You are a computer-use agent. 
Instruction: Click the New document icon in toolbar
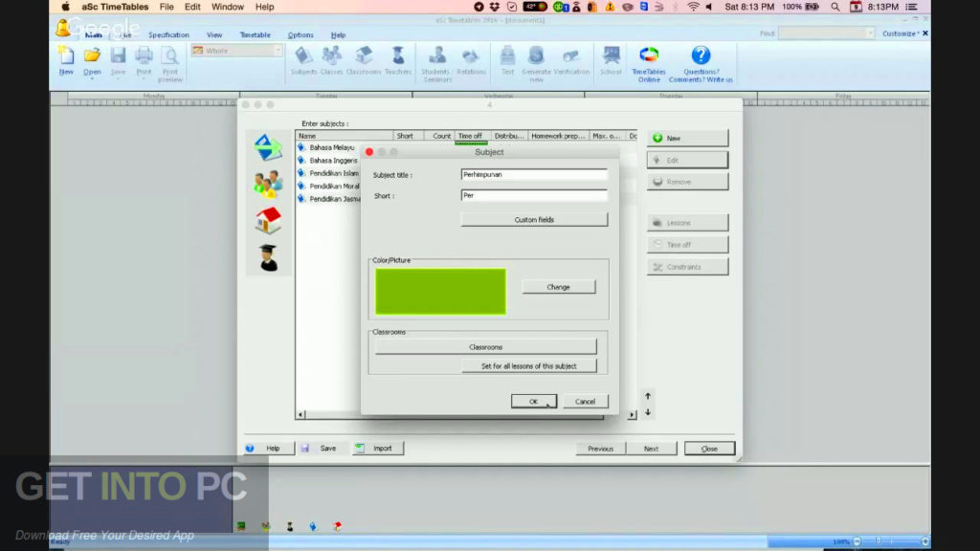click(x=66, y=60)
